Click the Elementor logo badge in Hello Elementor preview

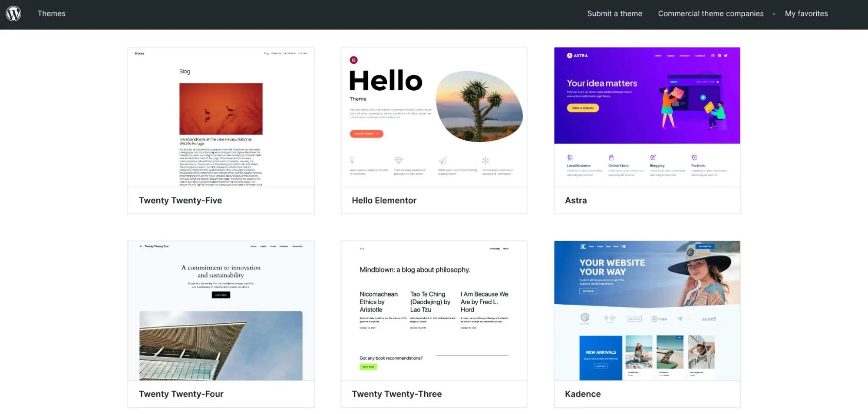[x=354, y=60]
